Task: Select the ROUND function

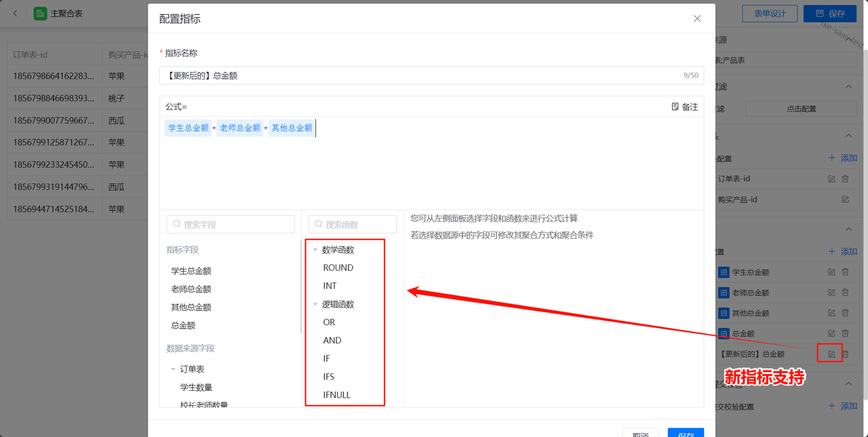Action: click(x=338, y=268)
